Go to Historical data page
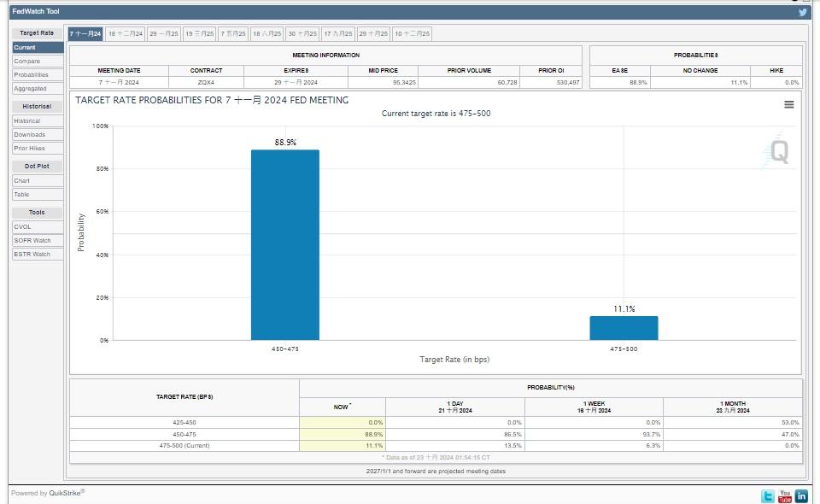 38,121
